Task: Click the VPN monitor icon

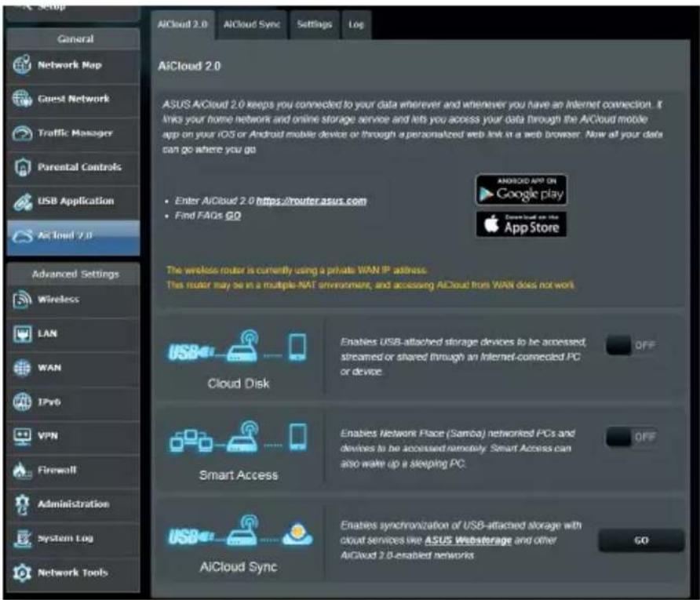Action: [22, 436]
